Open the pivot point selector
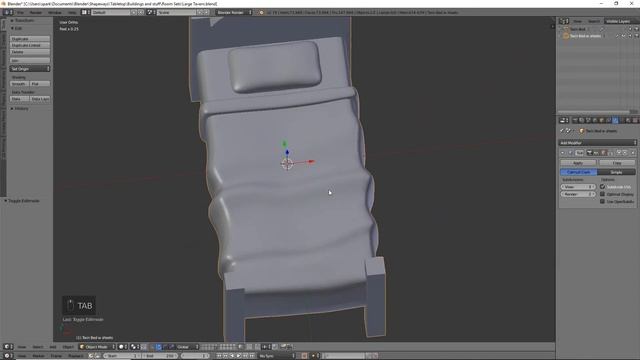Viewport: 640px width, 360px height. pyautogui.click(x=135, y=347)
